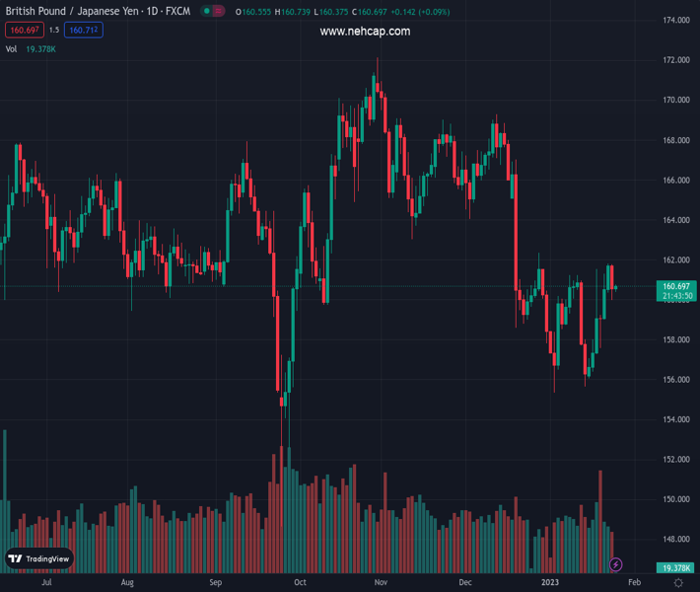This screenshot has width=700, height=592.
Task: Click the 21:43:50 bar countdown timer
Action: pos(675,296)
